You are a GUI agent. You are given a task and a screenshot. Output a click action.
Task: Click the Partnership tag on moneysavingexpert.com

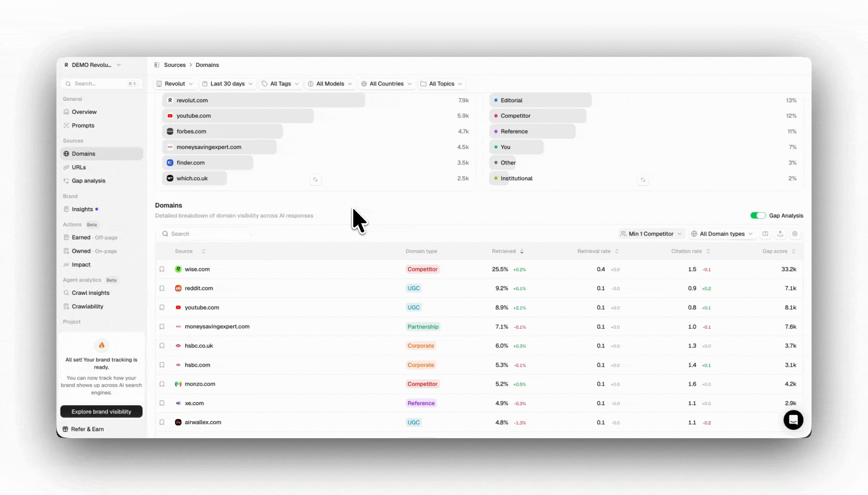pos(423,327)
